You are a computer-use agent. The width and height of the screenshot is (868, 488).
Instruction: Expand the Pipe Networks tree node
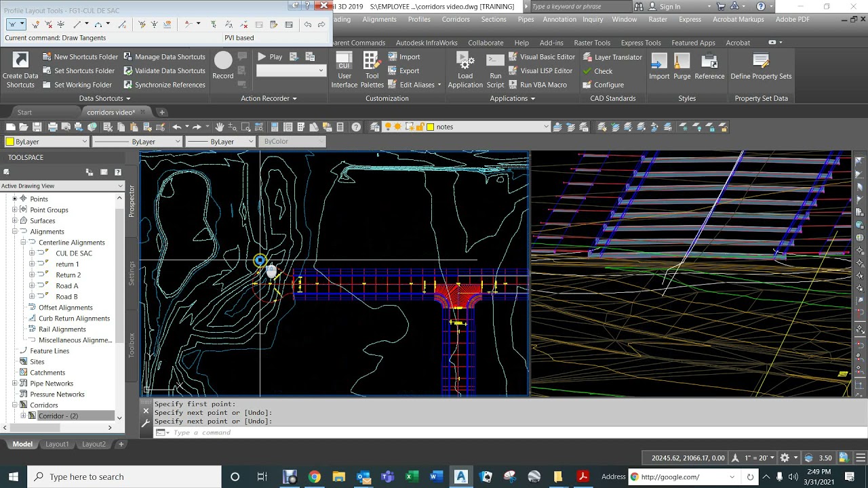click(14, 384)
